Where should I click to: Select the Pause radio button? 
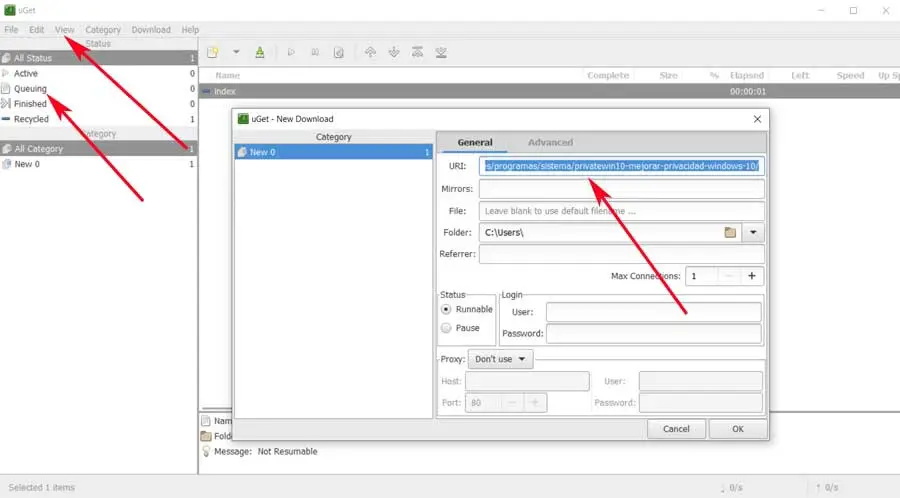point(446,328)
